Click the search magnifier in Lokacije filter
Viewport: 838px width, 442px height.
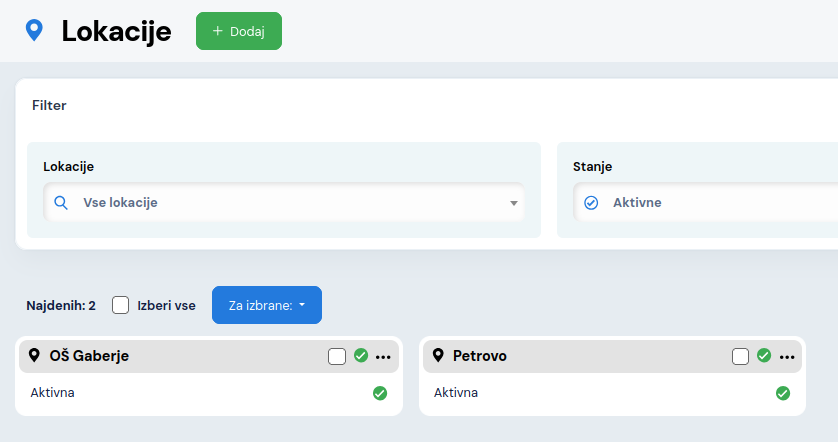(x=61, y=203)
